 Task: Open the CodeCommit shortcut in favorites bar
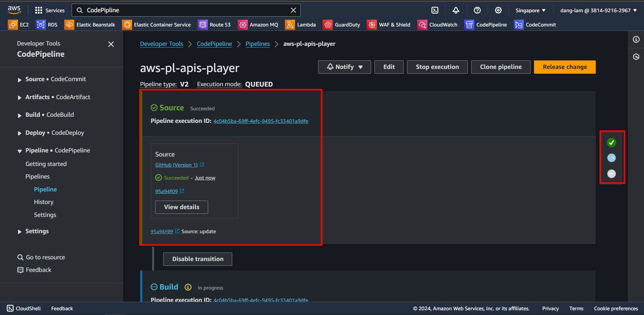(x=535, y=24)
